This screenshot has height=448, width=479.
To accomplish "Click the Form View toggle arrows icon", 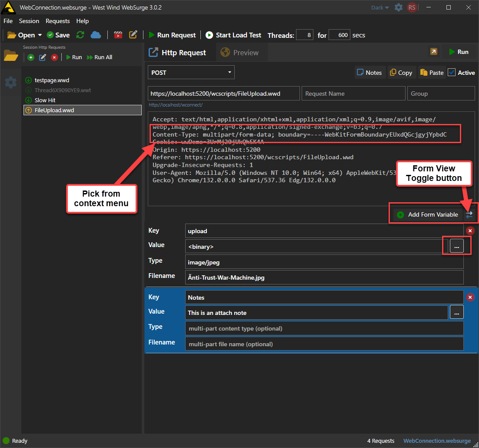I will [469, 214].
